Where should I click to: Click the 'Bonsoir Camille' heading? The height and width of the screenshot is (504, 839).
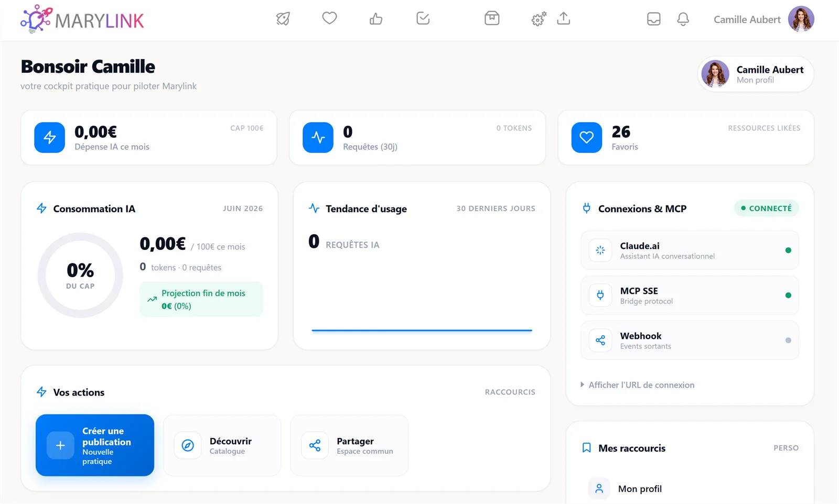click(88, 67)
